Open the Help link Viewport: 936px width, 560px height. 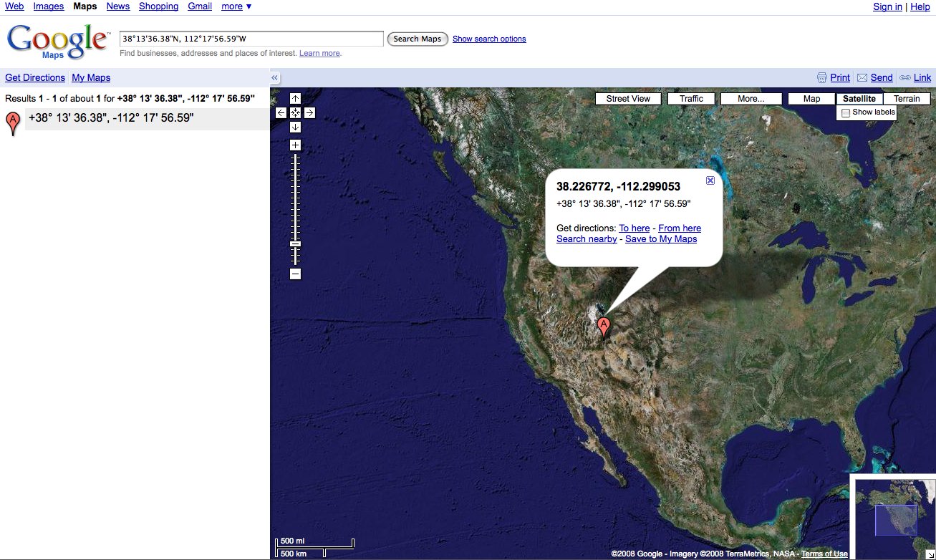[x=920, y=6]
